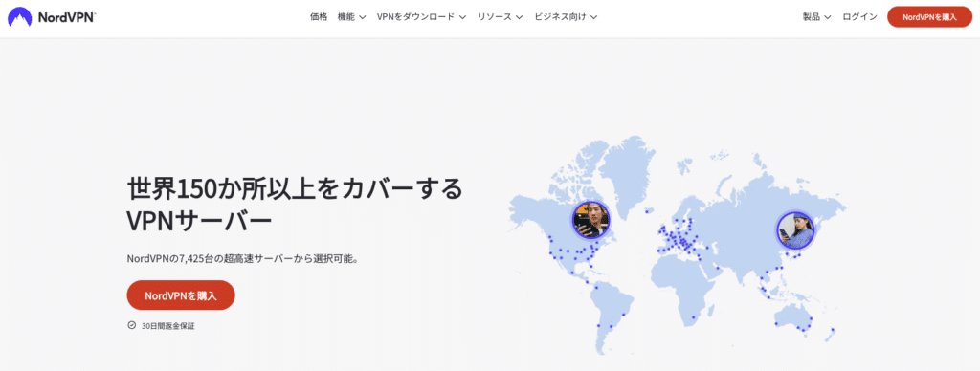Click the NordVPN logo in the header
The width and height of the screenshot is (980, 371).
(x=52, y=17)
